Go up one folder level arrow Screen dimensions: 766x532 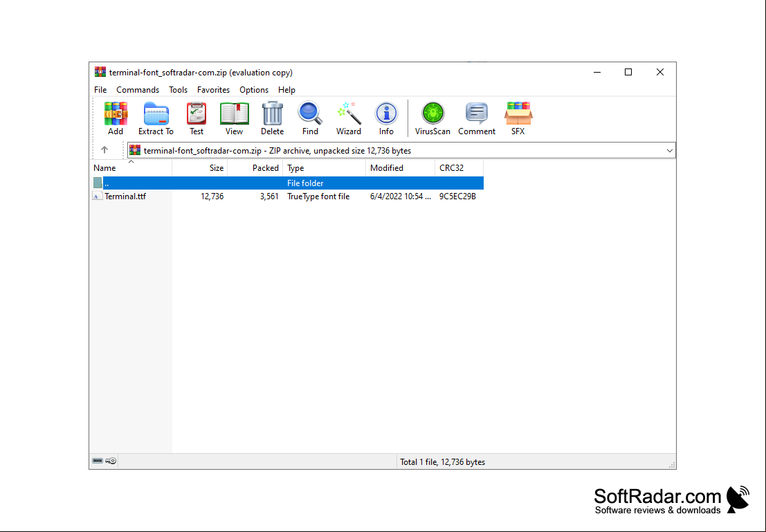[x=104, y=150]
